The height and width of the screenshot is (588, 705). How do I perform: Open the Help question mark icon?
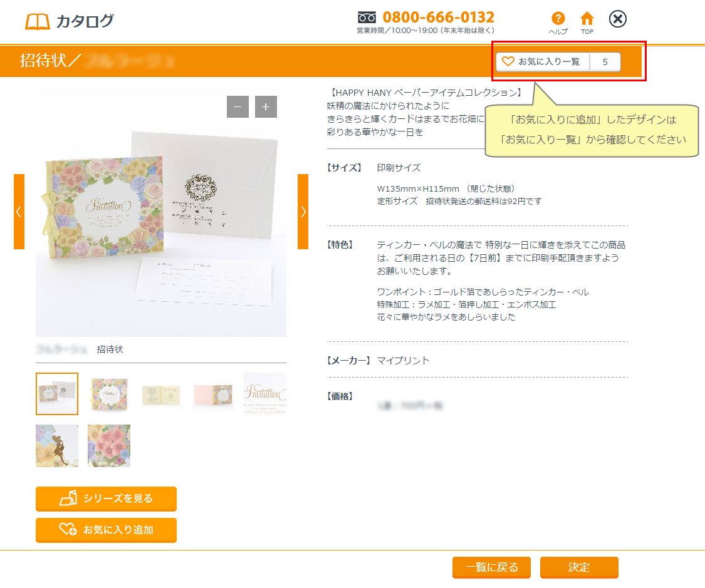click(x=558, y=18)
